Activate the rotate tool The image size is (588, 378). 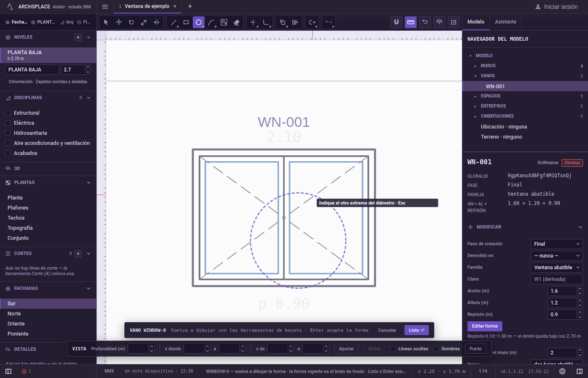(131, 22)
